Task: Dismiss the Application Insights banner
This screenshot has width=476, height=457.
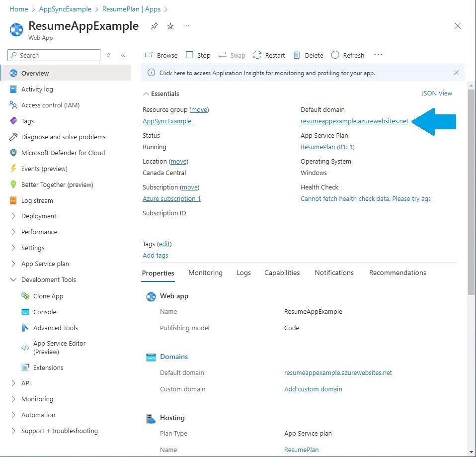Action: [456, 73]
